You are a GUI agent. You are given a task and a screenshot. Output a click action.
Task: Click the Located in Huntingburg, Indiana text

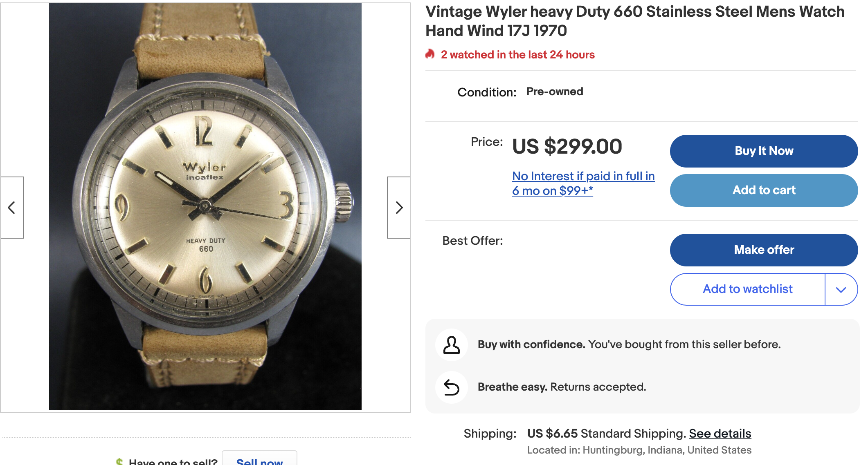tap(639, 450)
